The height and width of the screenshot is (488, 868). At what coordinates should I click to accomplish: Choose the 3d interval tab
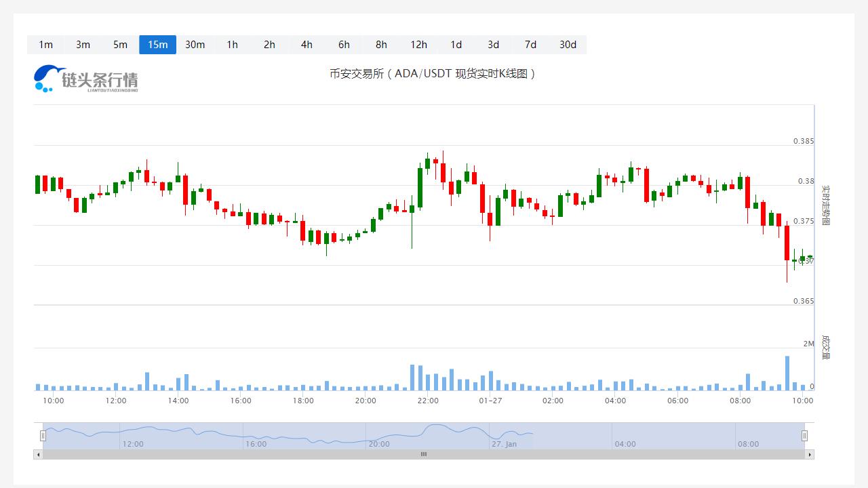[493, 45]
